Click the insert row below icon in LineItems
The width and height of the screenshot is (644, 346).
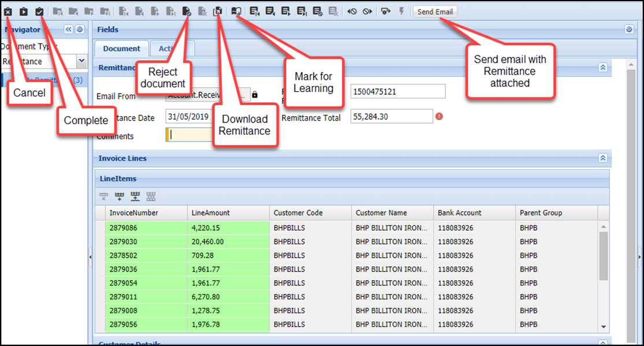pyautogui.click(x=135, y=197)
